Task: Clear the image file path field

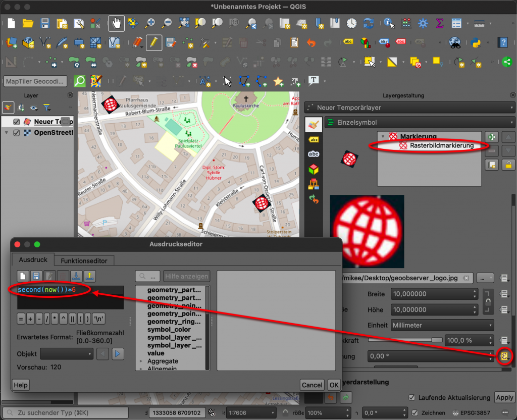Action: click(x=466, y=278)
